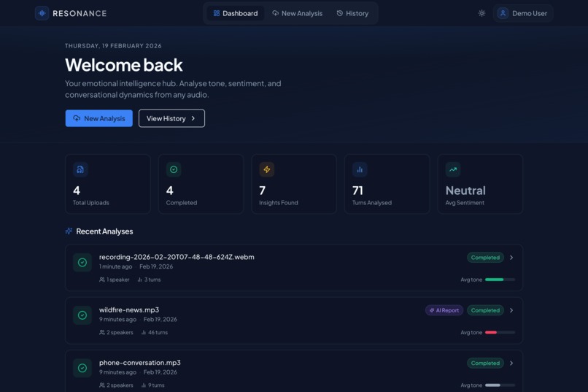The width and height of the screenshot is (588, 392).
Task: Click Completed badge on wildfire-news.mp3 row
Action: coord(485,310)
